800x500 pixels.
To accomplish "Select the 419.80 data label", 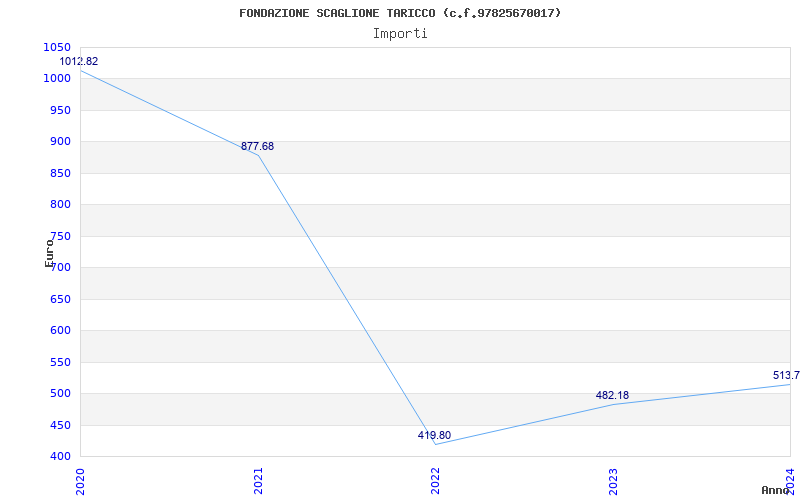I will pyautogui.click(x=434, y=435).
